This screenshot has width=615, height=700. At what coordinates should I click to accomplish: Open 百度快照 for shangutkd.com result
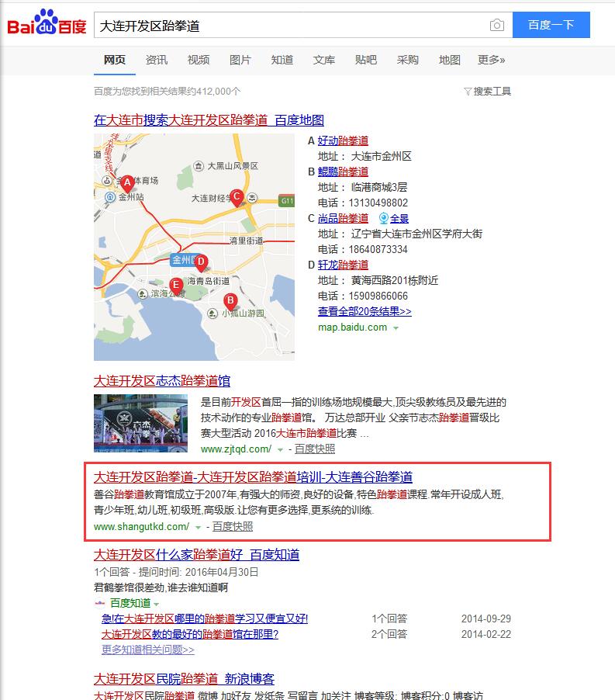pos(233,527)
